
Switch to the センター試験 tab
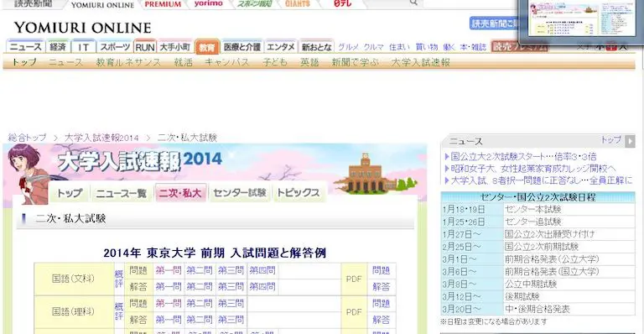point(240,193)
